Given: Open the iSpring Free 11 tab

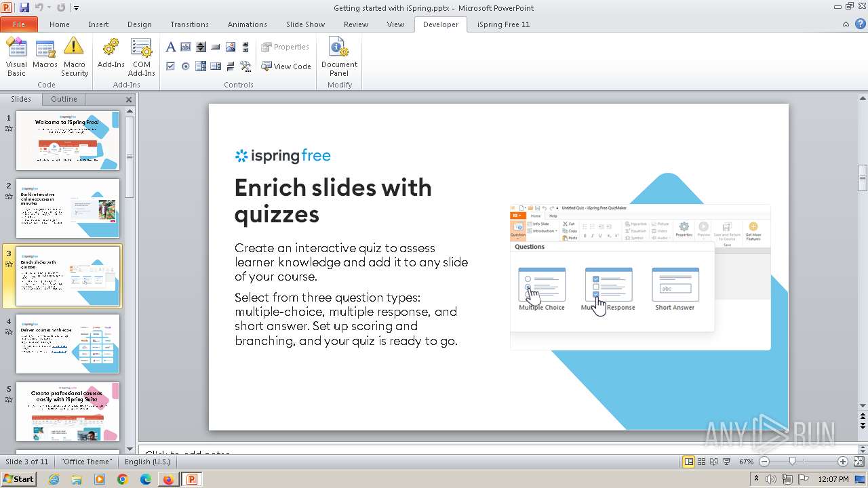Looking at the screenshot, I should [x=503, y=24].
